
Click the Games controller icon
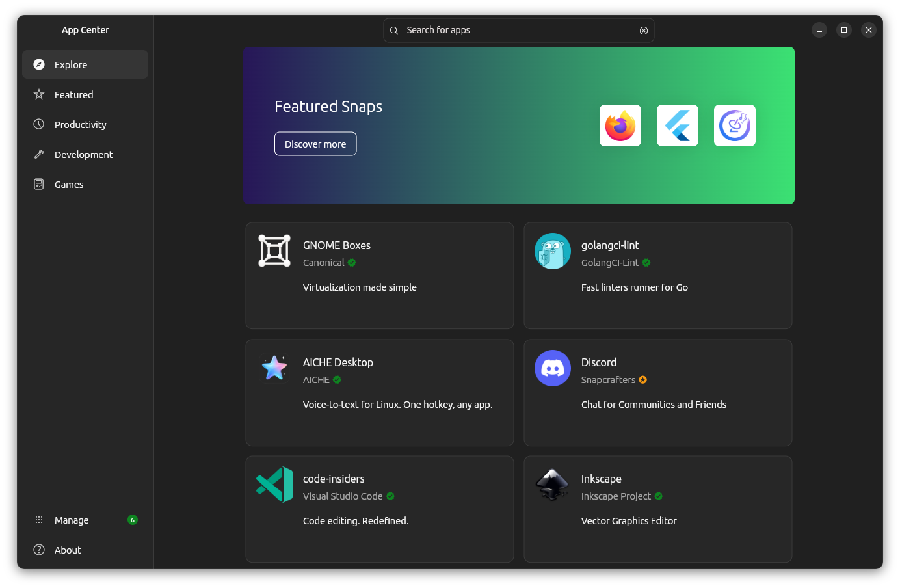point(39,184)
